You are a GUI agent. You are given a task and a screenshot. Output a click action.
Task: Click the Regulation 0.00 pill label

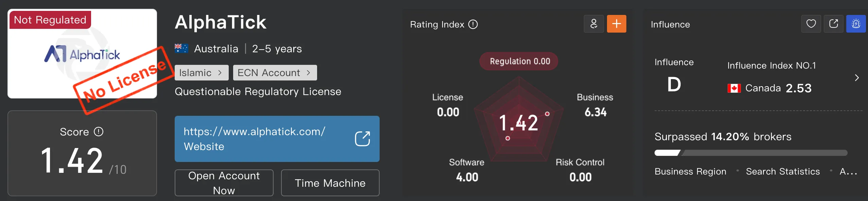click(x=519, y=61)
